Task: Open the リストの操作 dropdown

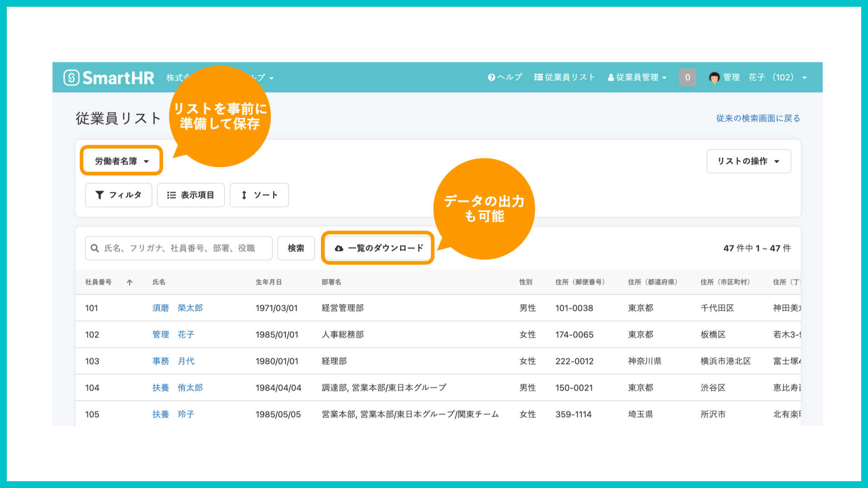Action: pos(748,161)
